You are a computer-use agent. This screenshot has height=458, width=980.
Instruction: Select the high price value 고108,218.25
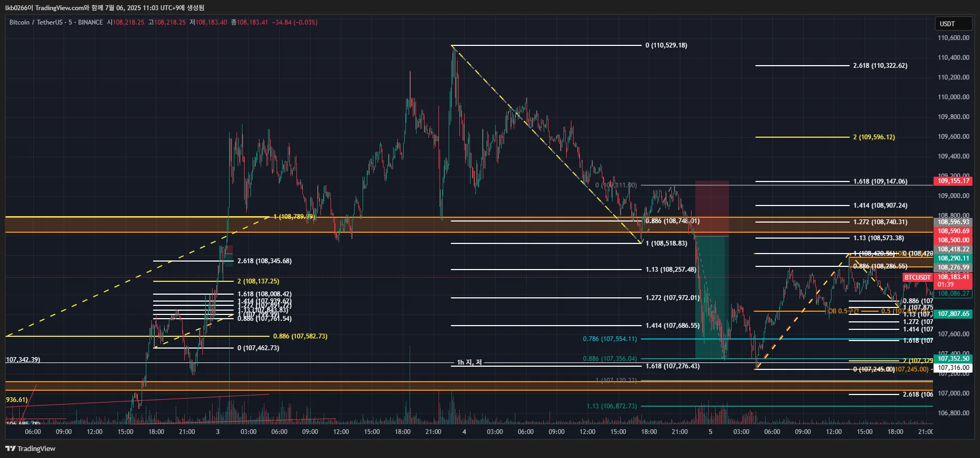click(167, 22)
